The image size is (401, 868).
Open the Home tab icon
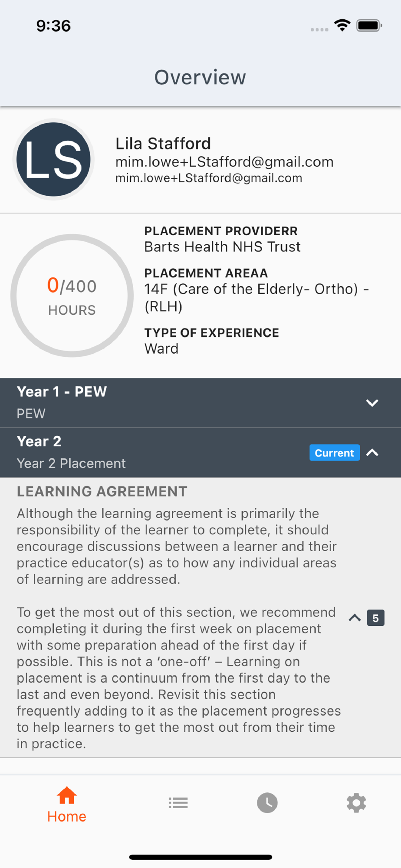(x=67, y=796)
